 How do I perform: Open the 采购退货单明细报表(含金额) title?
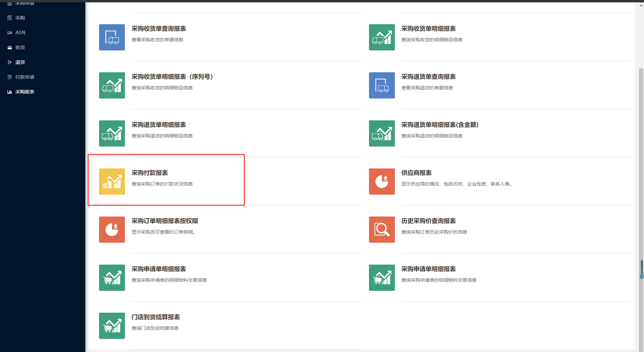(440, 125)
